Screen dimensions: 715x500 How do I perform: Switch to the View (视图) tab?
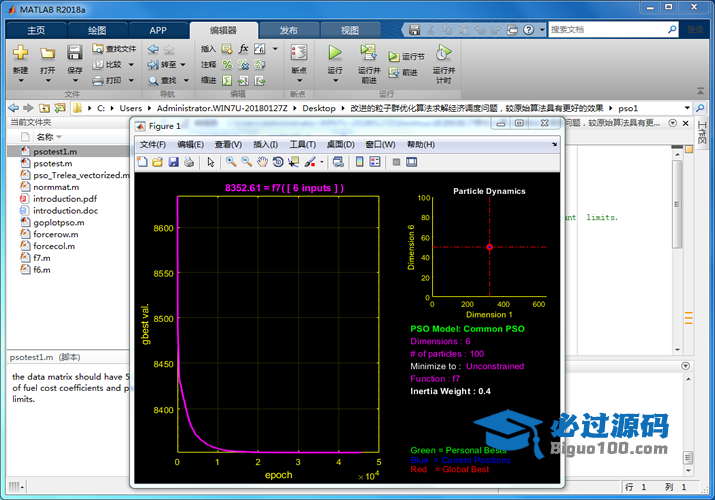coord(350,30)
